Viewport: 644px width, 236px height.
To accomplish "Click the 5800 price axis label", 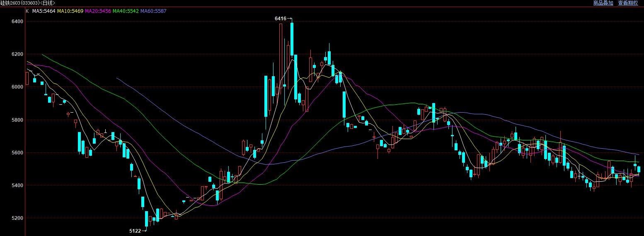I will pyautogui.click(x=17, y=120).
